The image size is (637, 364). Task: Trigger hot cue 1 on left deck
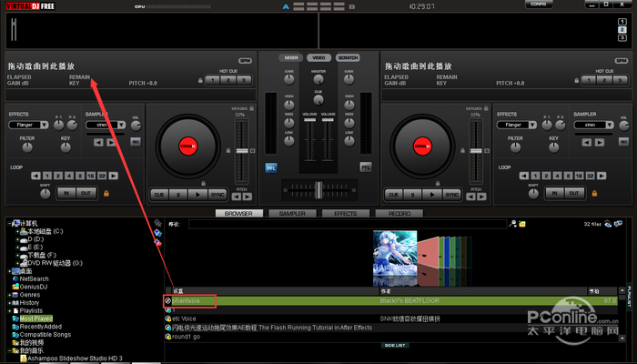[x=212, y=80]
